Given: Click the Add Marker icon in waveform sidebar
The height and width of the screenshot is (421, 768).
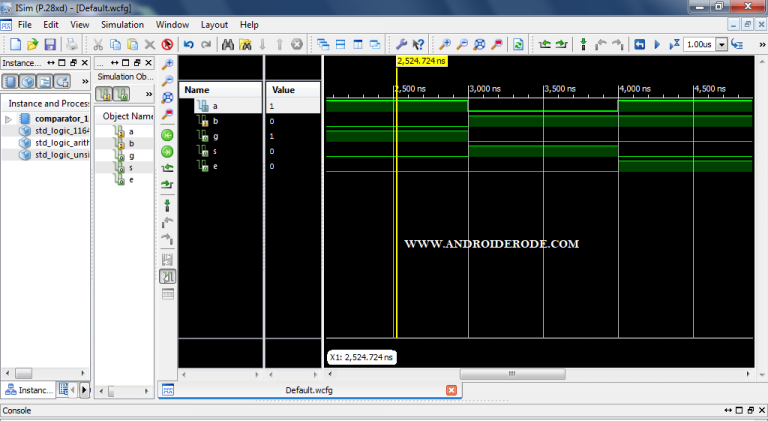Looking at the screenshot, I should [167, 205].
